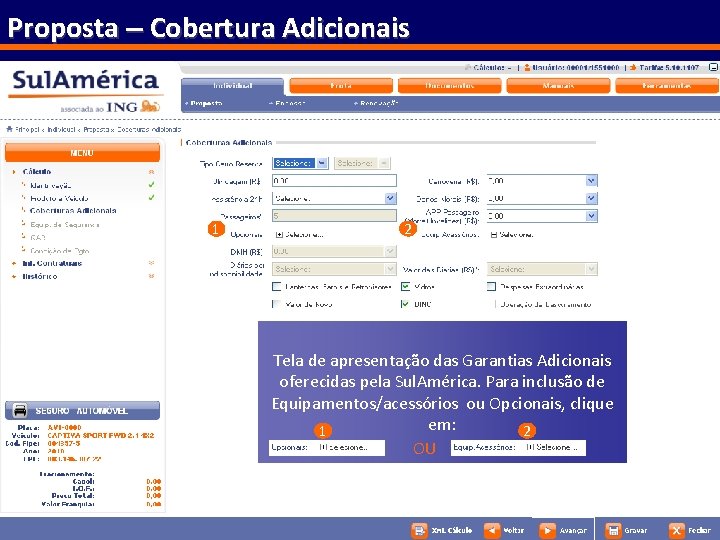
Task: Click the orange MENU header button
Action: click(82, 152)
